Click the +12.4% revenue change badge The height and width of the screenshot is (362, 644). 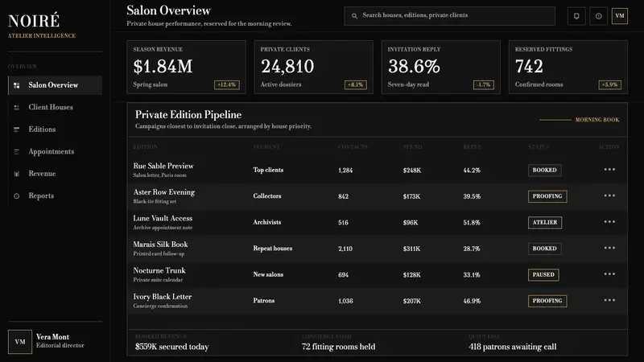(x=227, y=85)
